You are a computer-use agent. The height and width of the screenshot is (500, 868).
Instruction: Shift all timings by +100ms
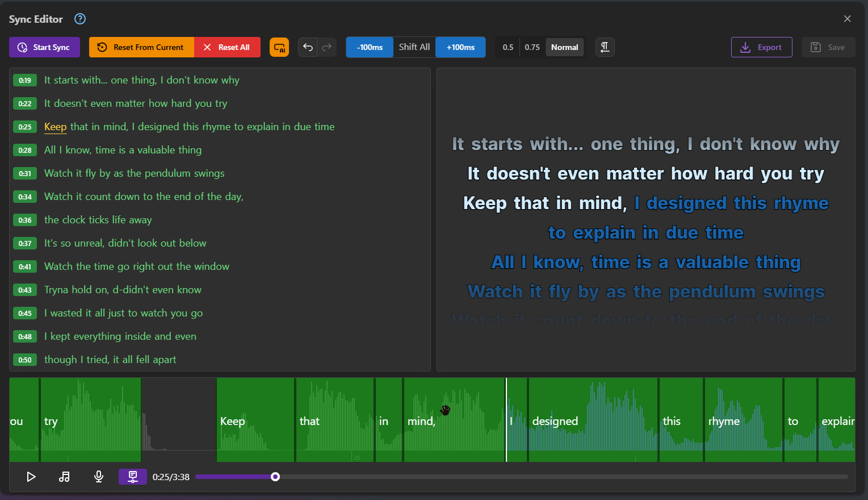(x=460, y=47)
